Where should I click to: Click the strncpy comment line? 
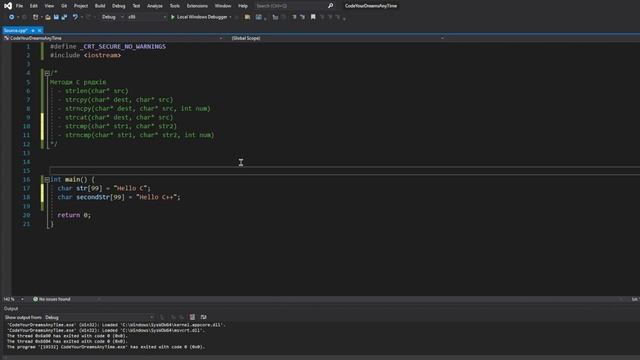point(138,109)
